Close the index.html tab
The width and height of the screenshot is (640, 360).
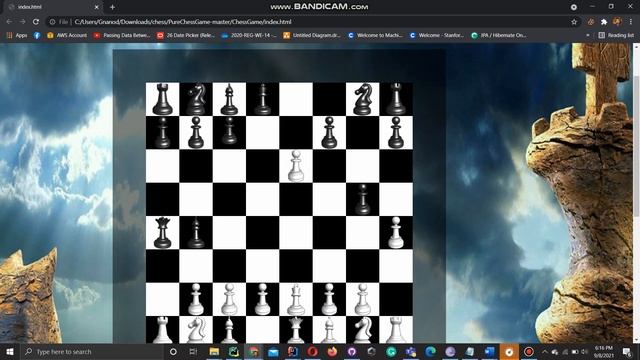coord(97,7)
